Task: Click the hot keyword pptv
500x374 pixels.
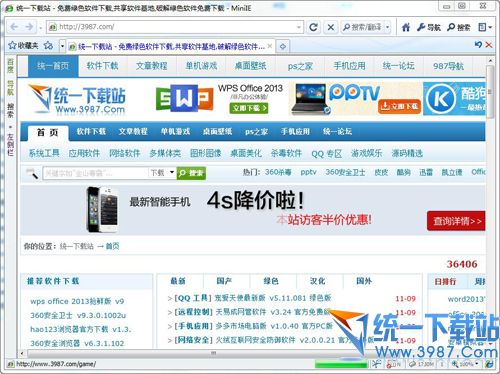Action: pos(308,172)
